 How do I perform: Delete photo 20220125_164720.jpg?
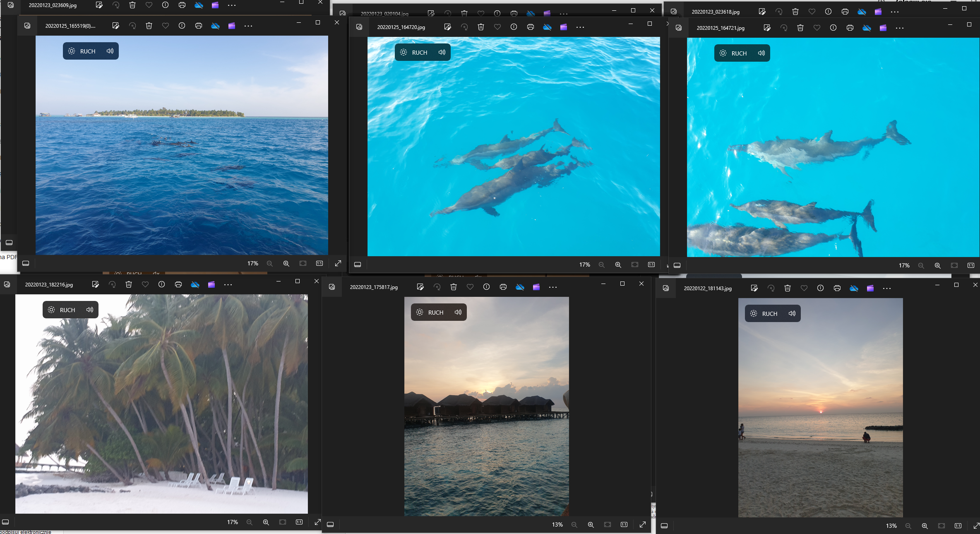[481, 27]
